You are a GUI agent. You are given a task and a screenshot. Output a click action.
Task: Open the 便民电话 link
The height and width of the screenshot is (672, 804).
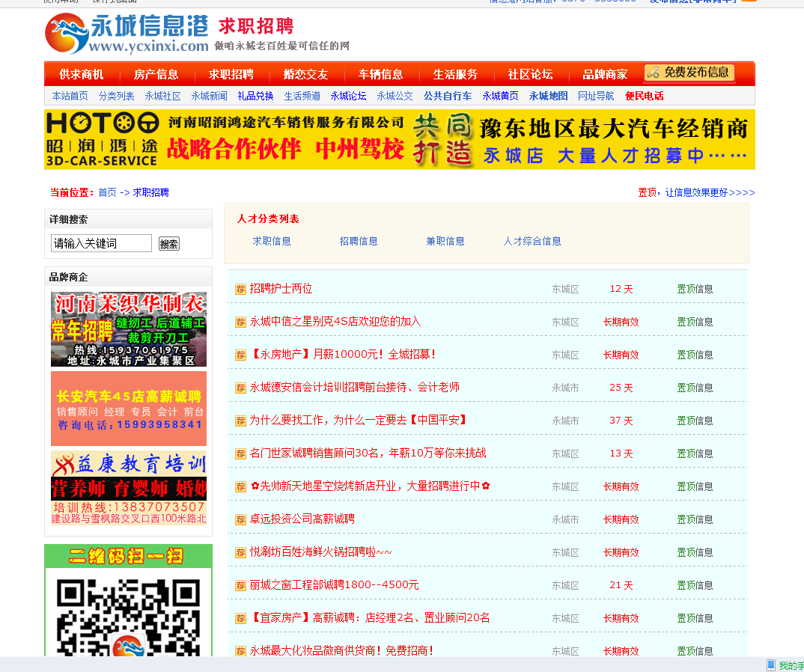tap(644, 96)
